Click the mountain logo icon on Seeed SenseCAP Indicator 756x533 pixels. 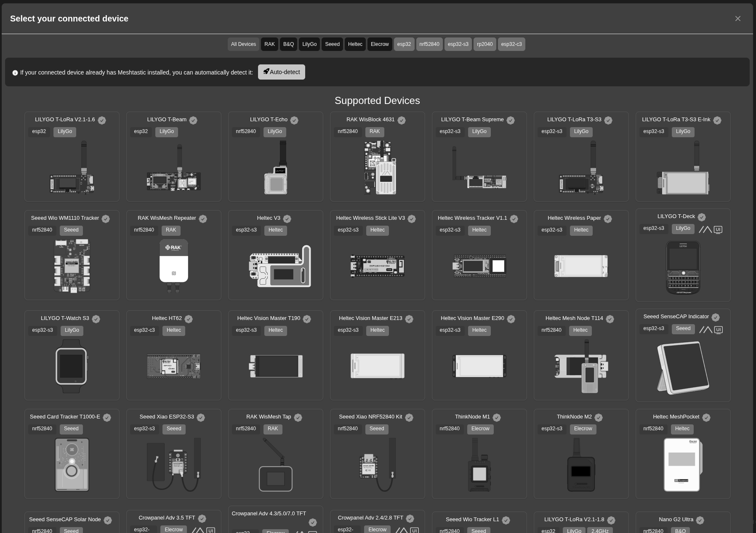click(x=705, y=330)
